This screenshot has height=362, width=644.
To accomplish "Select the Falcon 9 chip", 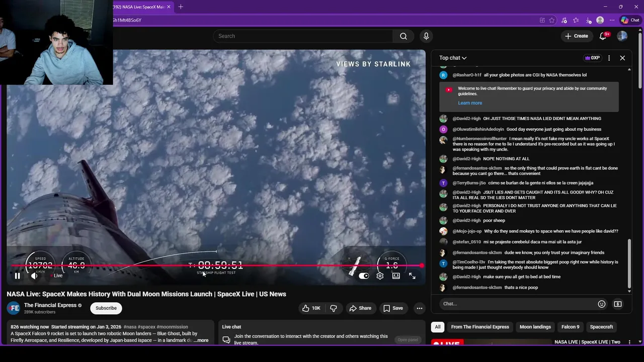I will (x=571, y=327).
